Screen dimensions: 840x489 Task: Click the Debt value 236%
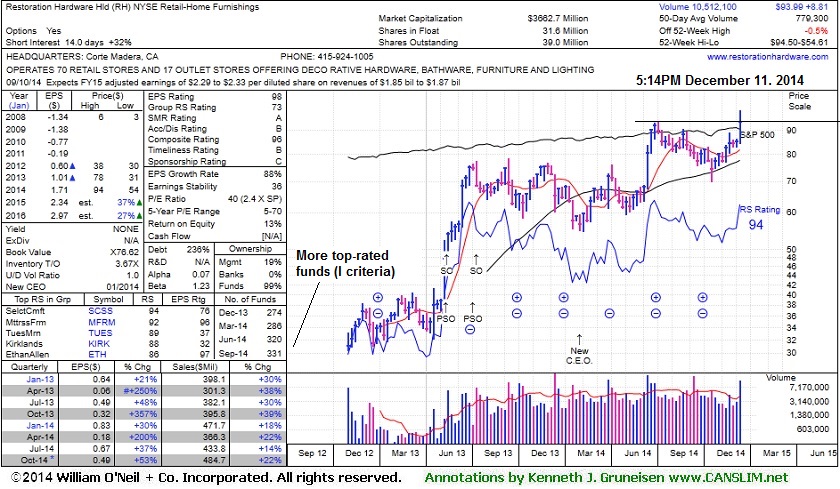(199, 250)
